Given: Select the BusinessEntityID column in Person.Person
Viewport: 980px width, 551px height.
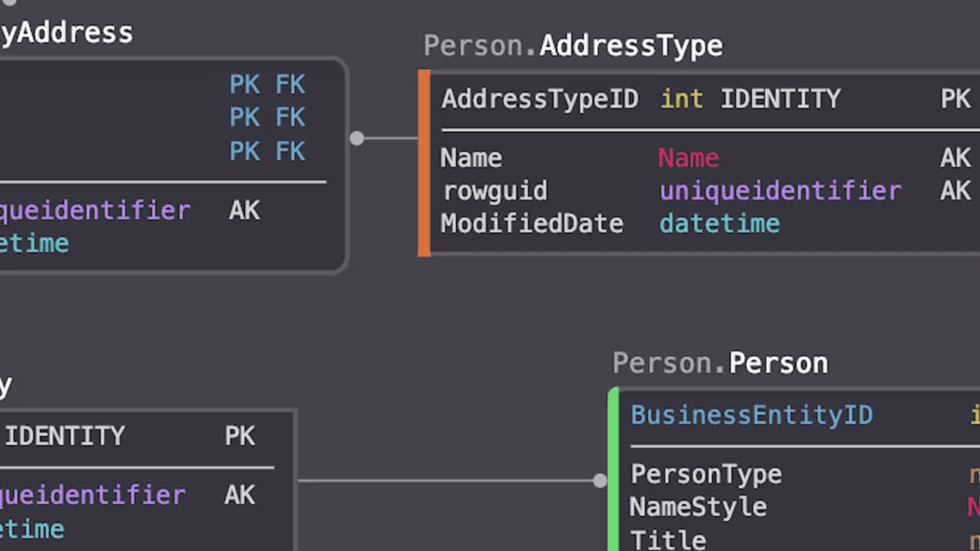Looking at the screenshot, I should click(x=751, y=415).
